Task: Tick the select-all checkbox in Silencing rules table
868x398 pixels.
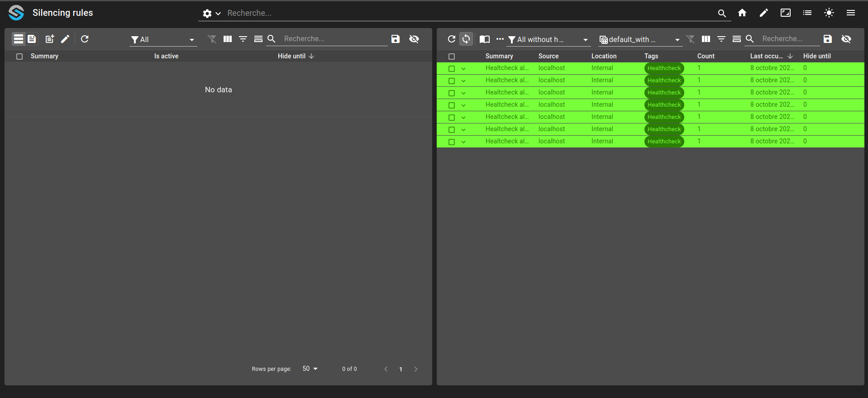Action: (19, 57)
